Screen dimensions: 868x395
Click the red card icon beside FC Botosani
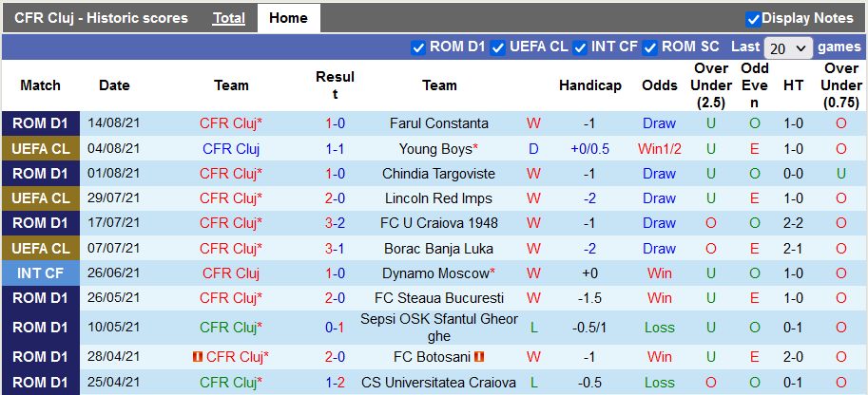[x=480, y=357]
